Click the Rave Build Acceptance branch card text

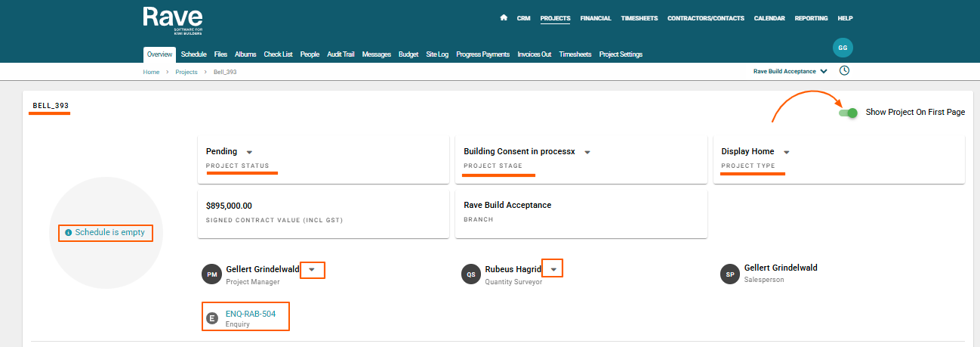pos(507,206)
